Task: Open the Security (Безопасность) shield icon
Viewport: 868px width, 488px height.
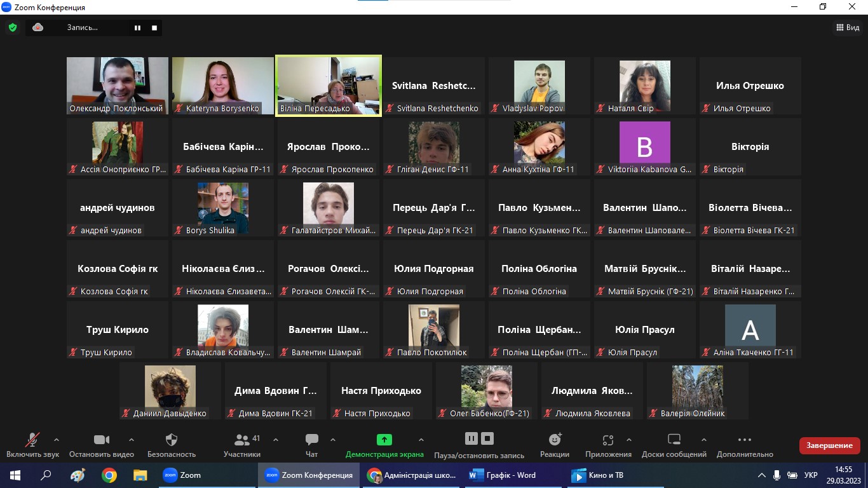Action: 172,440
